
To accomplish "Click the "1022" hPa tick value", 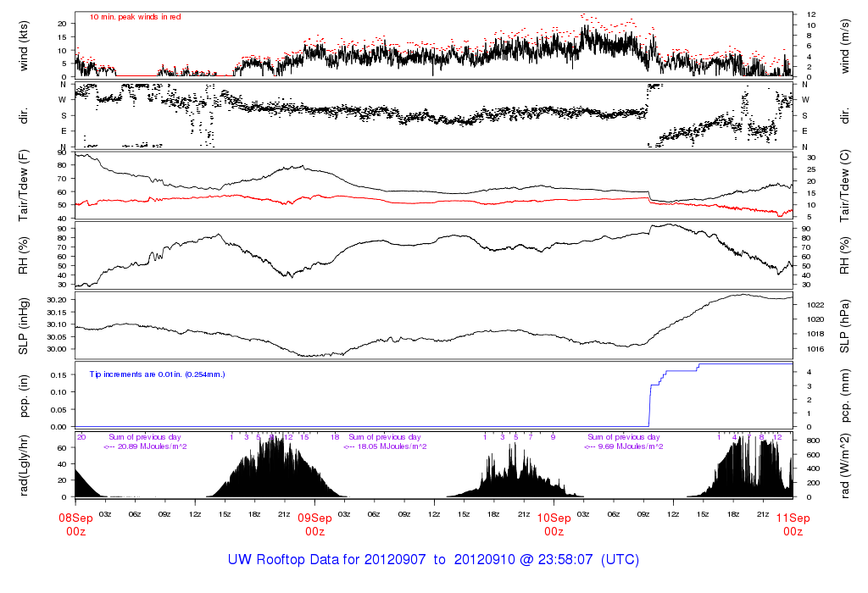I will click(815, 305).
